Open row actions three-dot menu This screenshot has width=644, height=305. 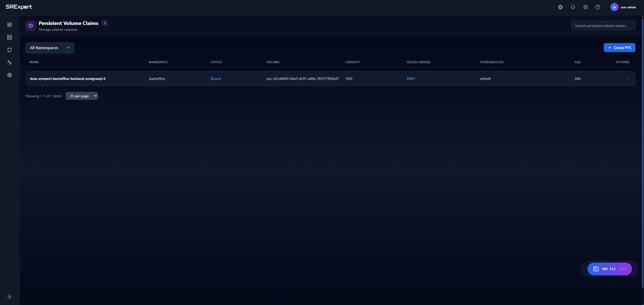(628, 79)
